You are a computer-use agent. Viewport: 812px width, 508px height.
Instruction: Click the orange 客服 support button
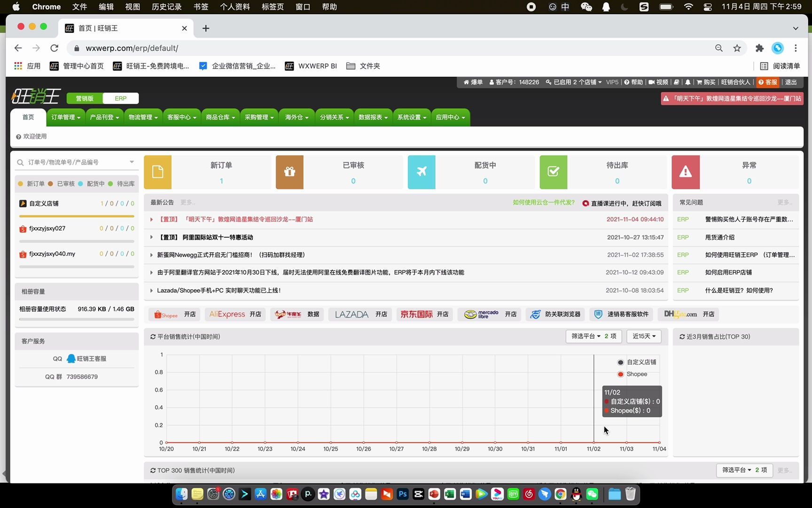tap(767, 82)
